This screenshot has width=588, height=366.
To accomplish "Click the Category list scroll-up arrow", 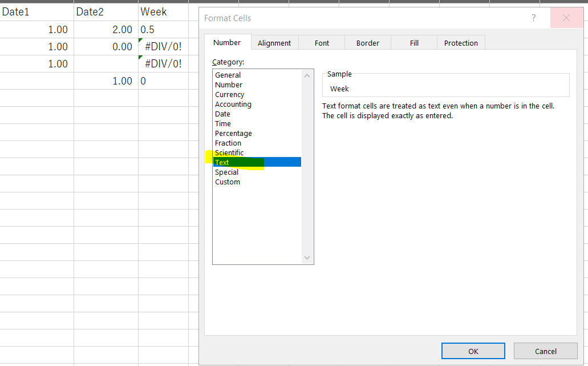I will (307, 75).
